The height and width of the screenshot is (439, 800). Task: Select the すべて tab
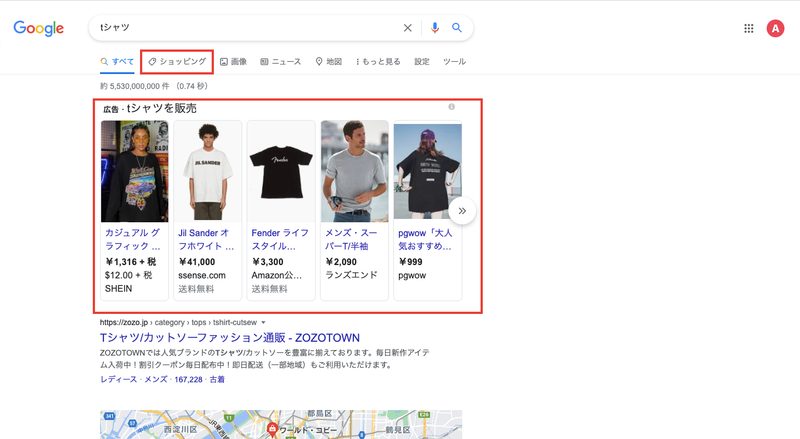(x=117, y=62)
